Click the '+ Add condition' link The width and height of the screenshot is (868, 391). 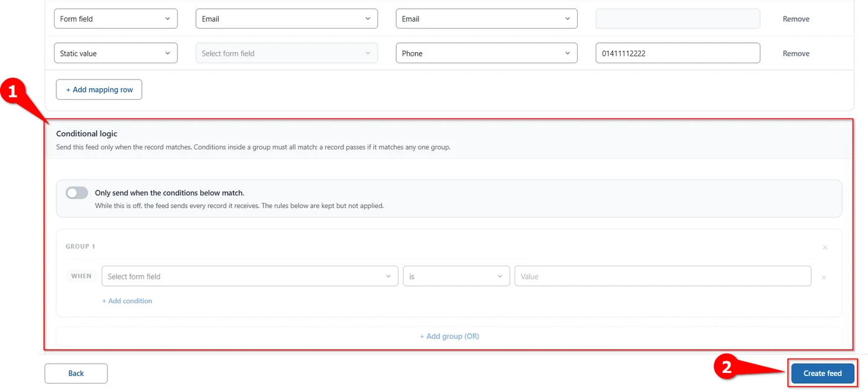pos(127,301)
